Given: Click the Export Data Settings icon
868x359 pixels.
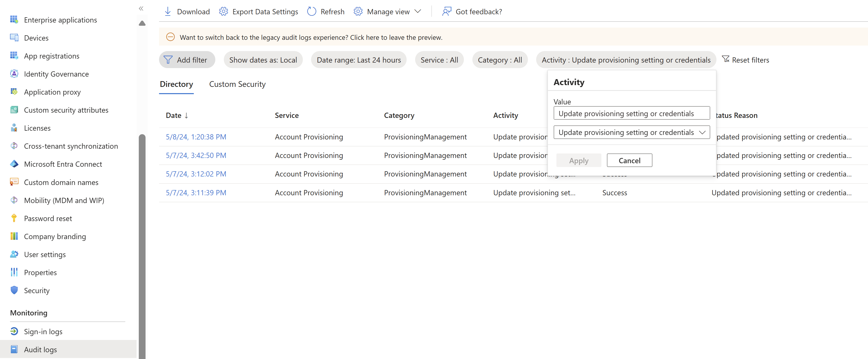Looking at the screenshot, I should pos(223,11).
